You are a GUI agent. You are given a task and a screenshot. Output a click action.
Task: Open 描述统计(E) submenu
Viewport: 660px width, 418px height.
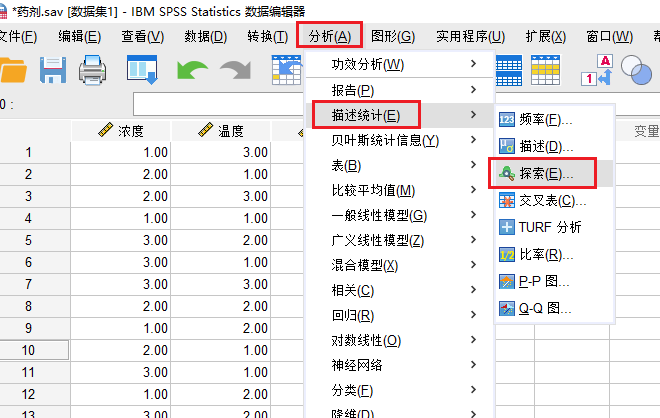399,115
